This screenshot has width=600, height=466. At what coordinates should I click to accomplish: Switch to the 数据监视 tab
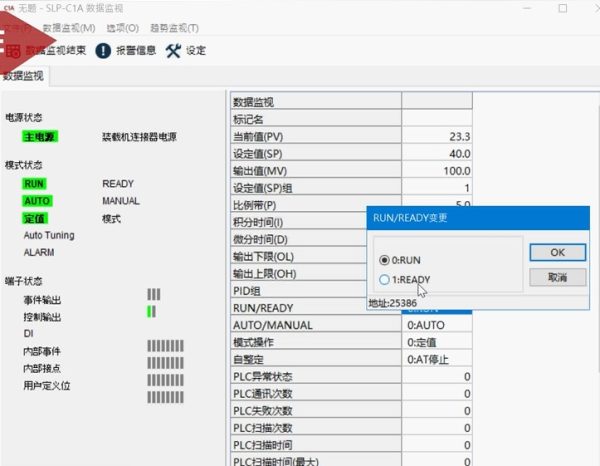coord(26,75)
